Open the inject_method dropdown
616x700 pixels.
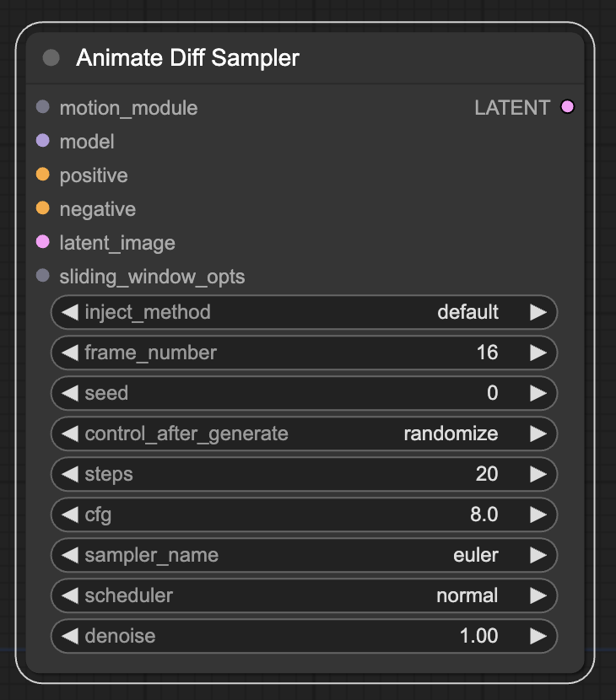(304, 312)
